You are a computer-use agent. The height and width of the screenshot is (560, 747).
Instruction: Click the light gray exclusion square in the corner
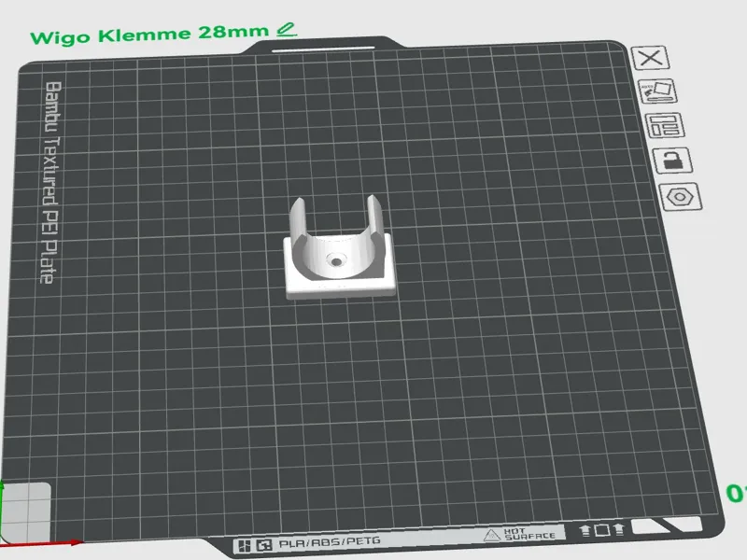[x=26, y=511]
